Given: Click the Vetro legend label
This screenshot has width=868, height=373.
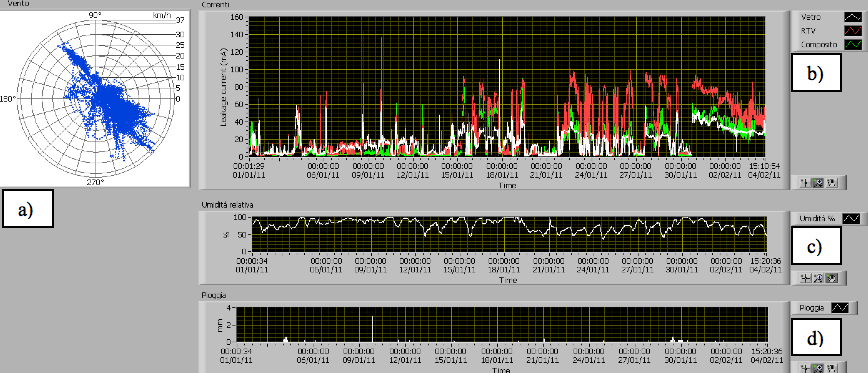Looking at the screenshot, I should click(810, 18).
